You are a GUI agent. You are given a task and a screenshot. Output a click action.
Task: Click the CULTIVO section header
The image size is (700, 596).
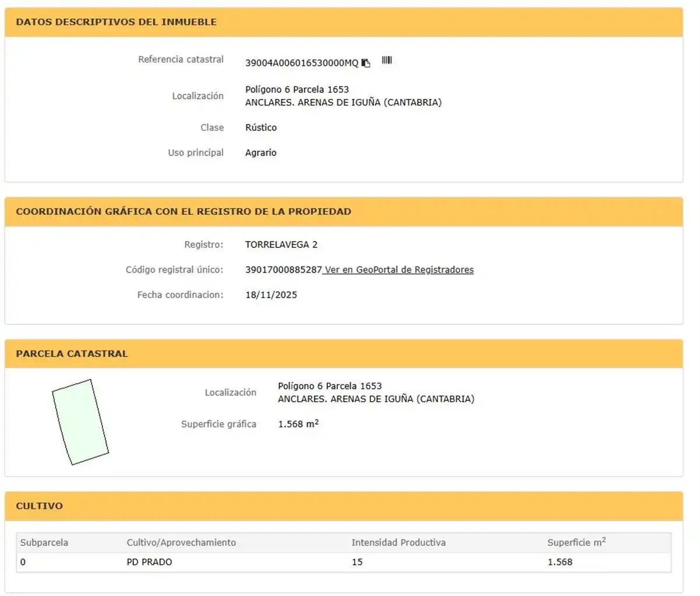344,506
